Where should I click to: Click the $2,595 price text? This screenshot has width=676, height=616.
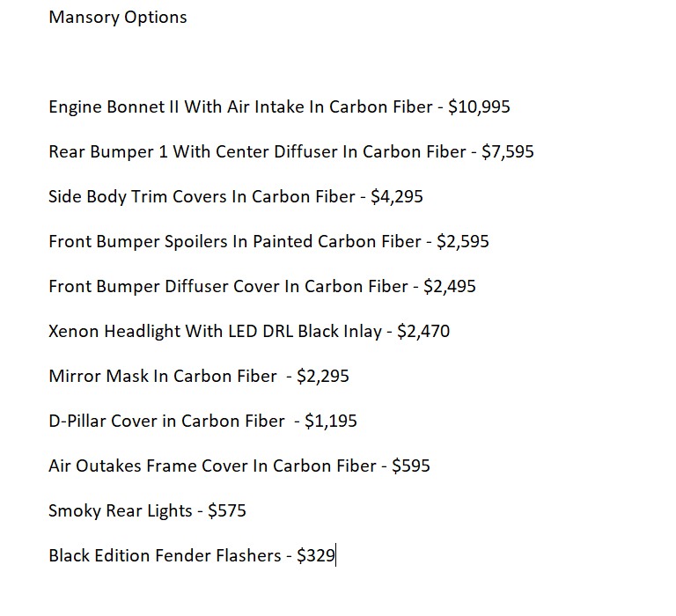pos(463,241)
